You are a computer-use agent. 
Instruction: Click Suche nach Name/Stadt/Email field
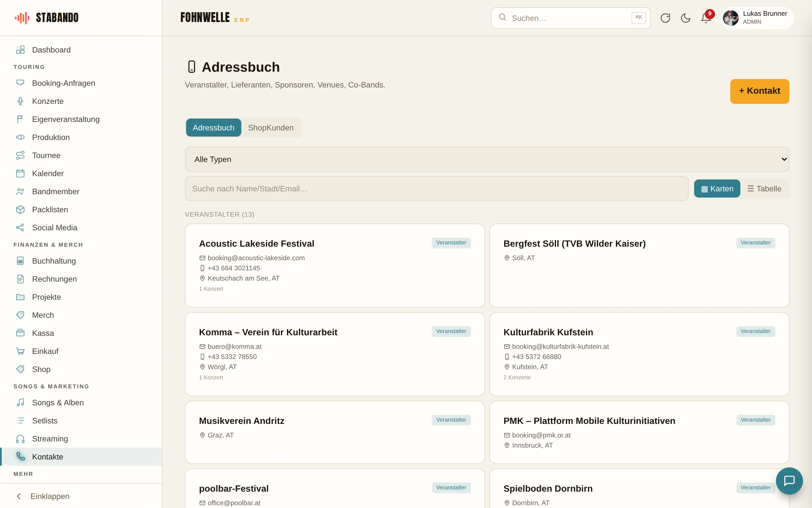(436, 189)
